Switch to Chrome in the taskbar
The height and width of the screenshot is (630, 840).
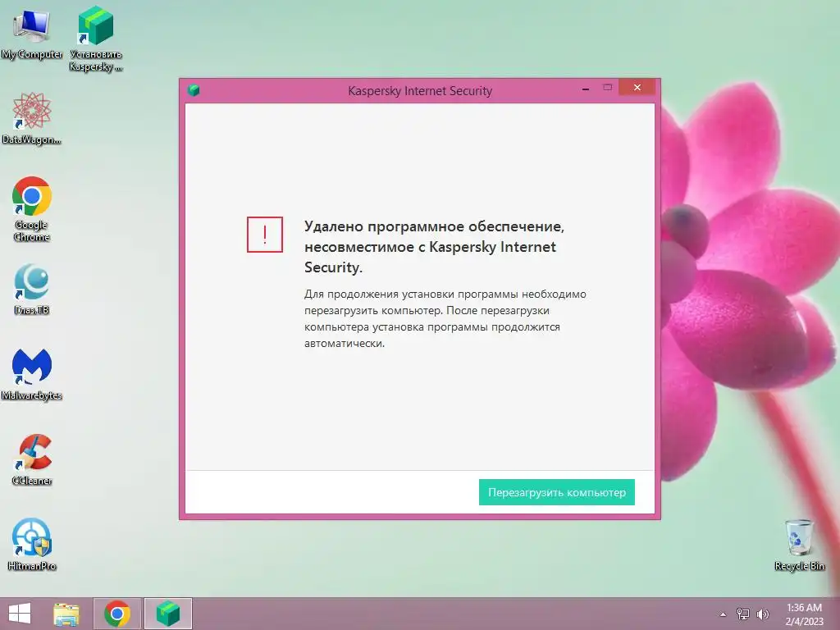(117, 614)
